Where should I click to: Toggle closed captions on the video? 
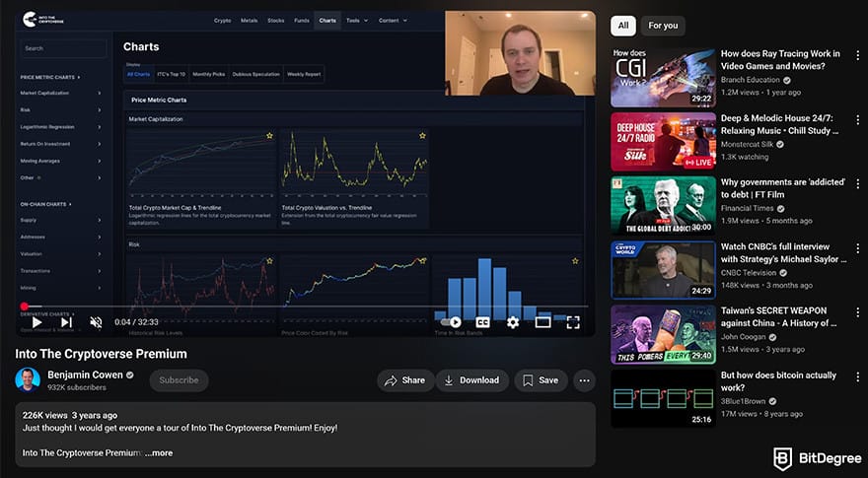483,321
